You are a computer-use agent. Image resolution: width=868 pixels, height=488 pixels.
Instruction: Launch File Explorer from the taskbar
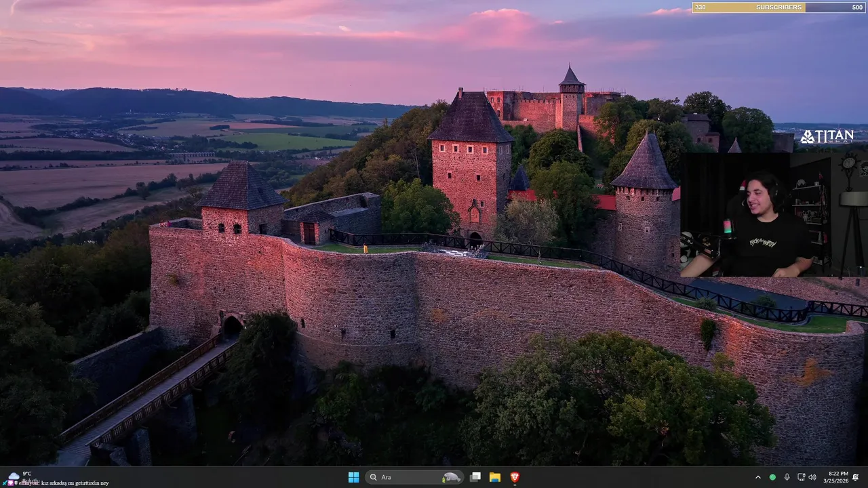[495, 477]
